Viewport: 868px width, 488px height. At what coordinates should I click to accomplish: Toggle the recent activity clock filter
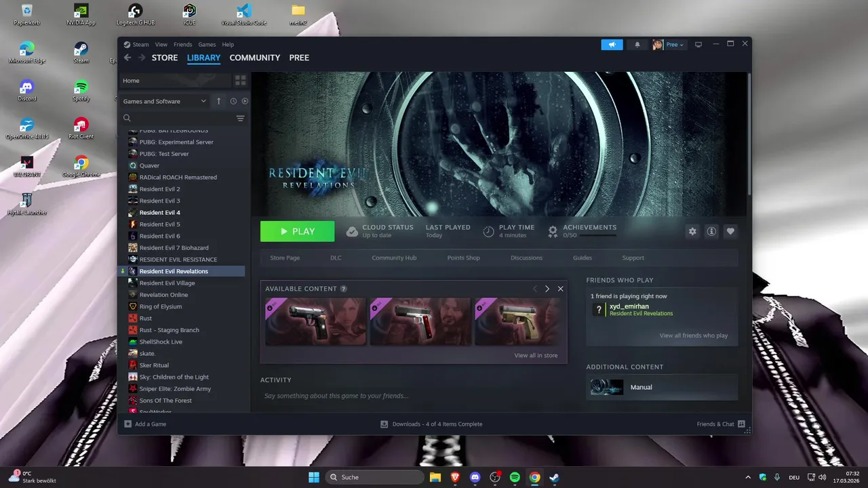coord(233,101)
